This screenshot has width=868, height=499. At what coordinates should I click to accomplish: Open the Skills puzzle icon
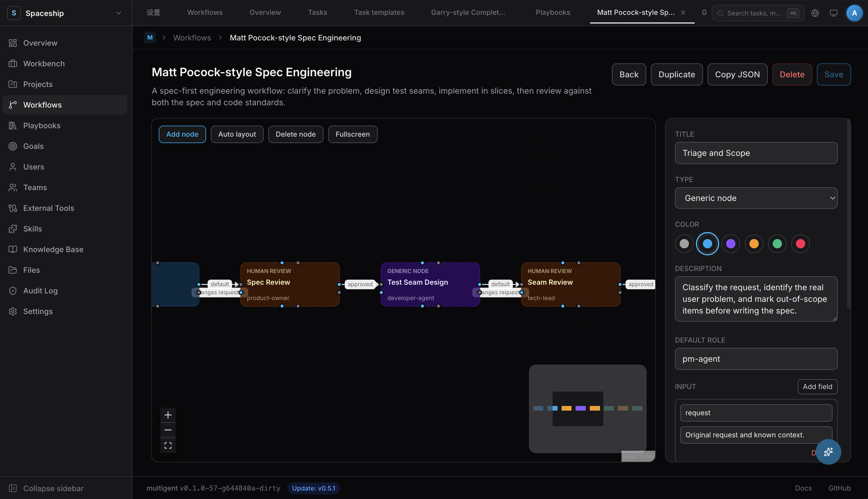click(x=13, y=229)
